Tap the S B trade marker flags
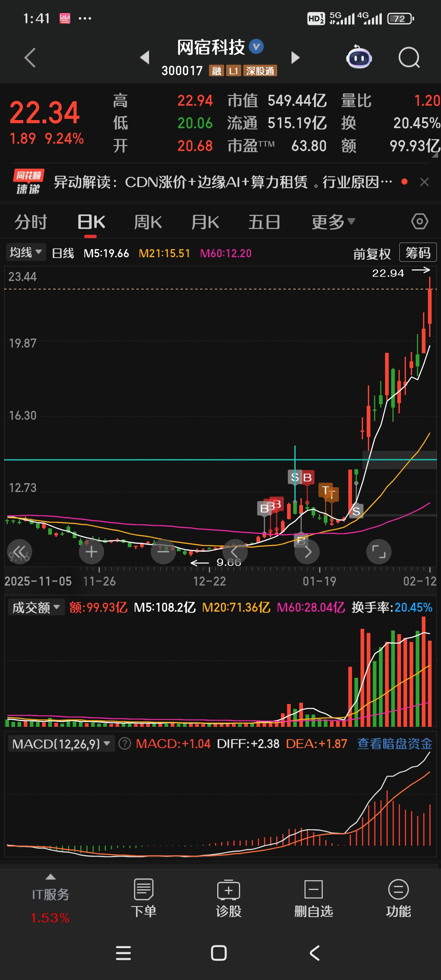 coord(301,477)
